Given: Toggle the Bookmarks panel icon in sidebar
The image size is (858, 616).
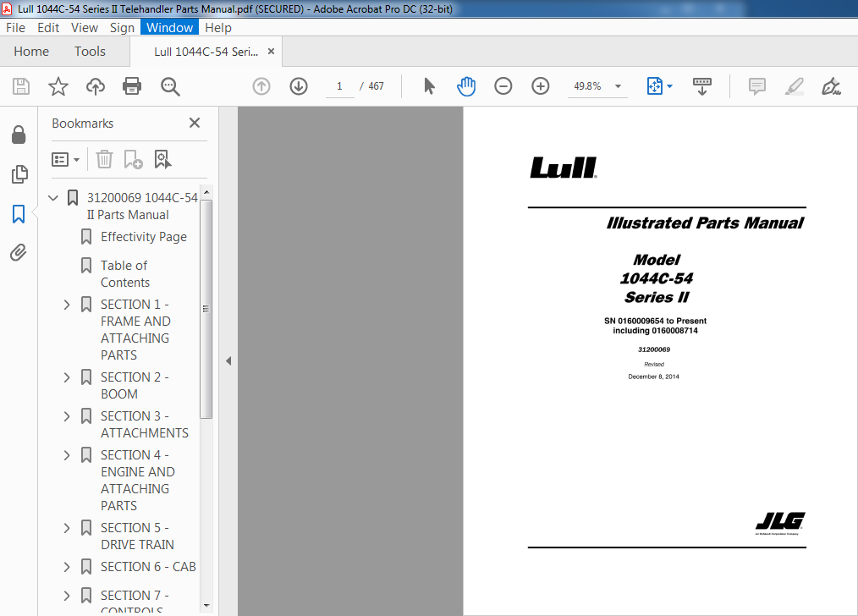Looking at the screenshot, I should (19, 214).
